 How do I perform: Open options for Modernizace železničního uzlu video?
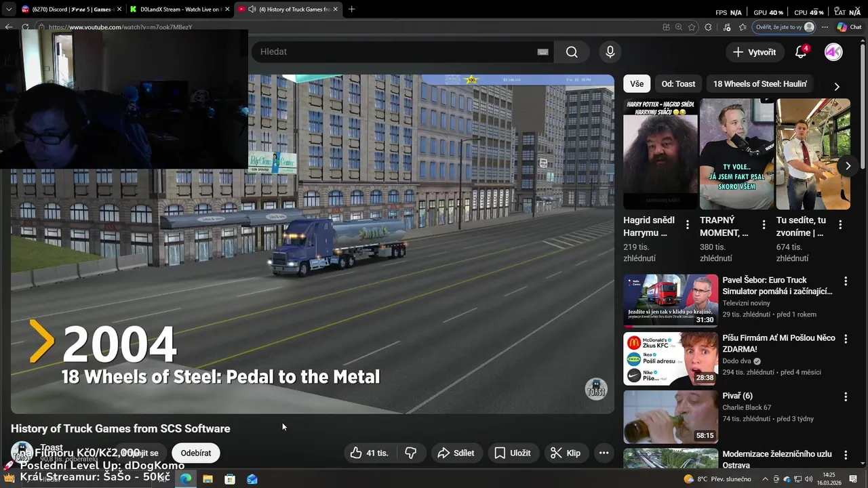(x=846, y=455)
